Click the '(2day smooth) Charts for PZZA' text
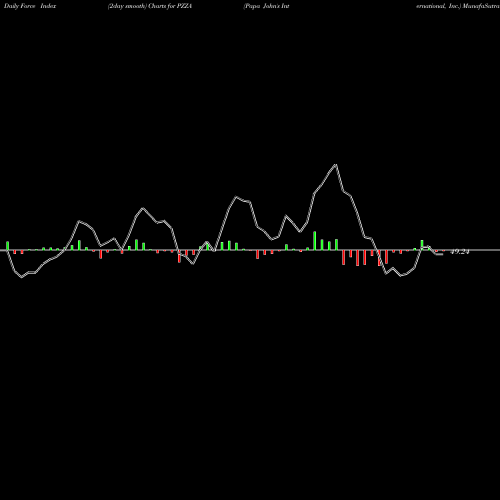Image resolution: width=500 pixels, height=500 pixels. click(150, 6)
